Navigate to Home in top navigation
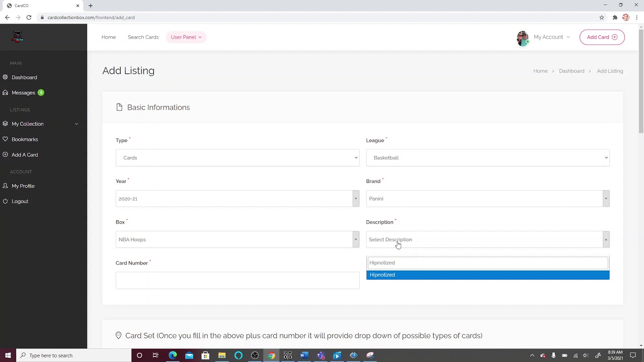 click(x=109, y=37)
